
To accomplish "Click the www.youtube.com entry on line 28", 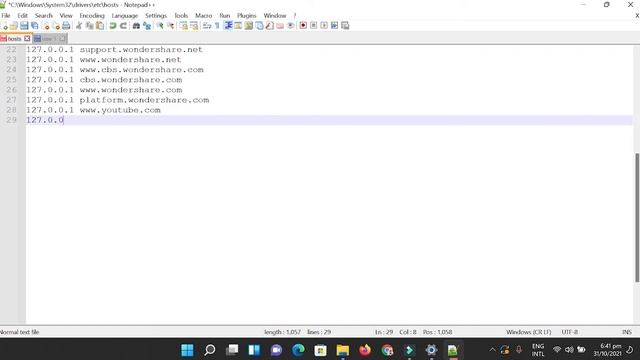I will tap(120, 110).
